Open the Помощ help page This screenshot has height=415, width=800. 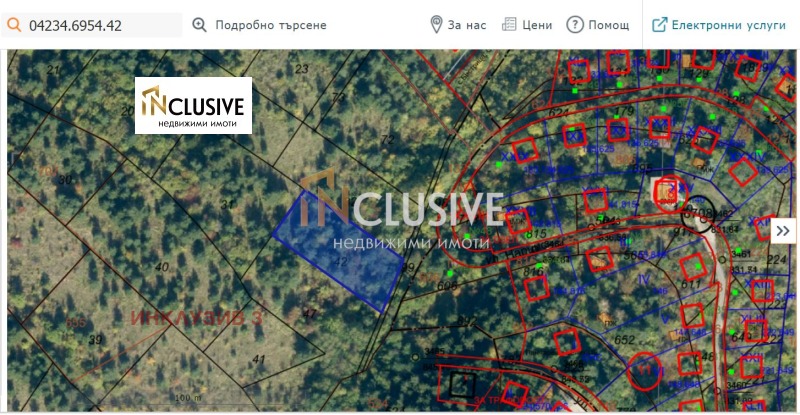(609, 25)
